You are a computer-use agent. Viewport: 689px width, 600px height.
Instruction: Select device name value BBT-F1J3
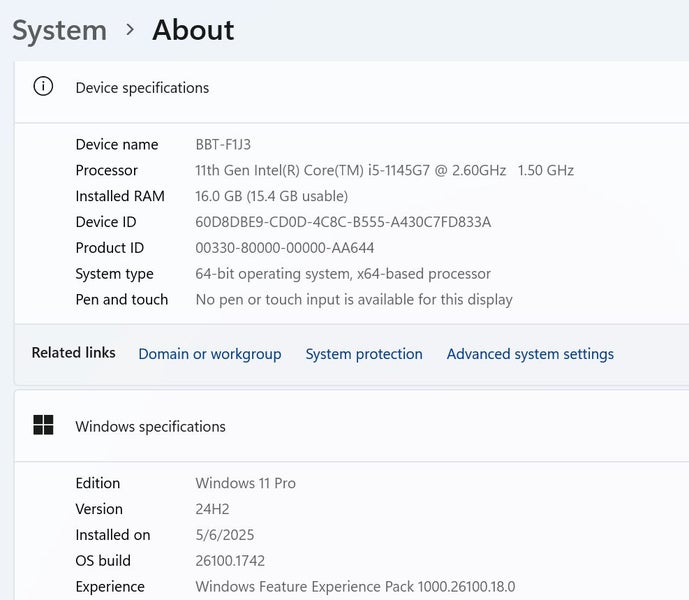click(223, 144)
